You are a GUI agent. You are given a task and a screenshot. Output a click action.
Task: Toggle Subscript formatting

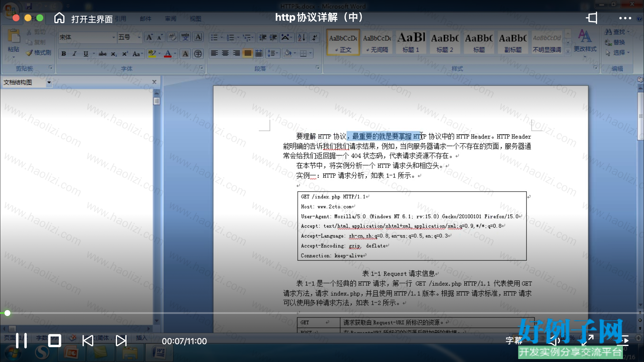(x=114, y=54)
